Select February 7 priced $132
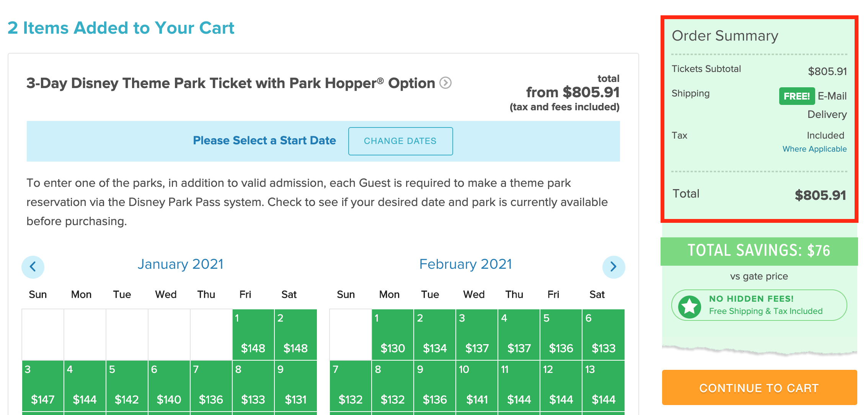Screen dimensions: 868x415 [351, 386]
